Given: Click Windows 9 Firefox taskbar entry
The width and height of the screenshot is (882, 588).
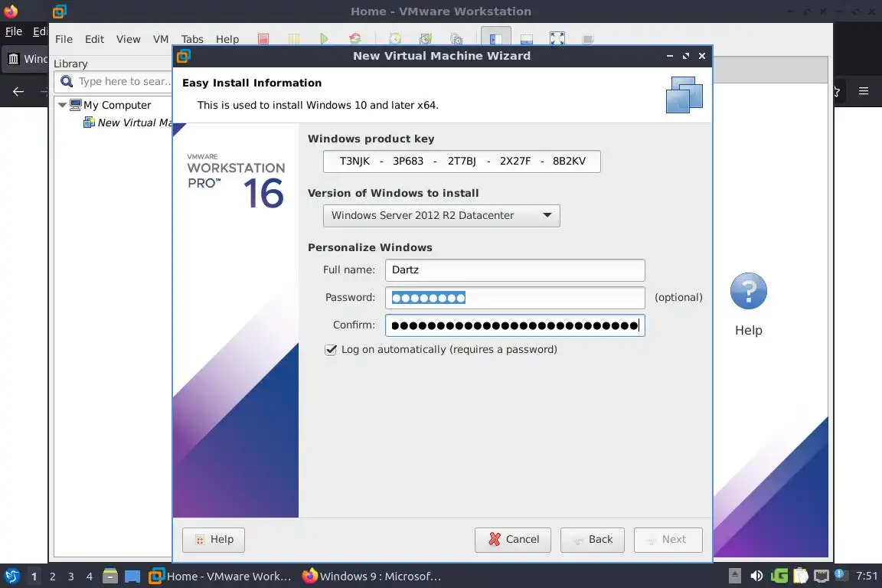Looking at the screenshot, I should [371, 577].
